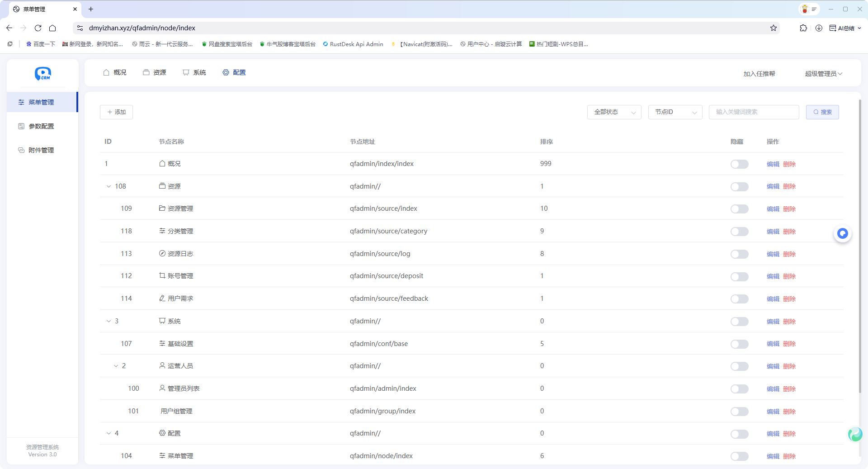Click the crop icon beside 账号管理 row
The height and width of the screenshot is (469, 868).
coord(162,276)
